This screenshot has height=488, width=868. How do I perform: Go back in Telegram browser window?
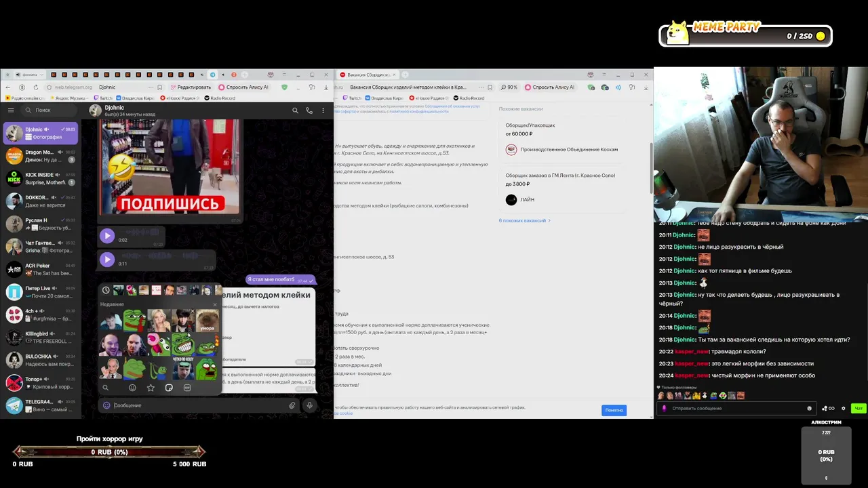(8, 87)
